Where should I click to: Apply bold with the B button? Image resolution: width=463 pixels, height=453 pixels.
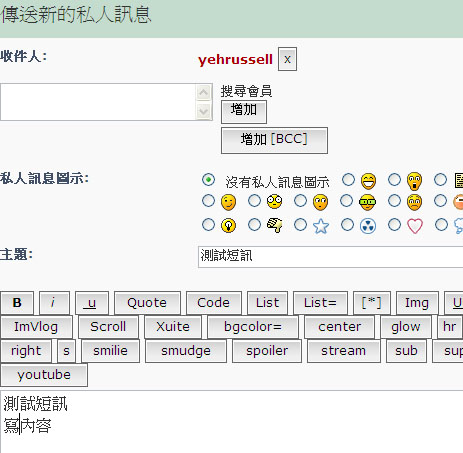(17, 303)
